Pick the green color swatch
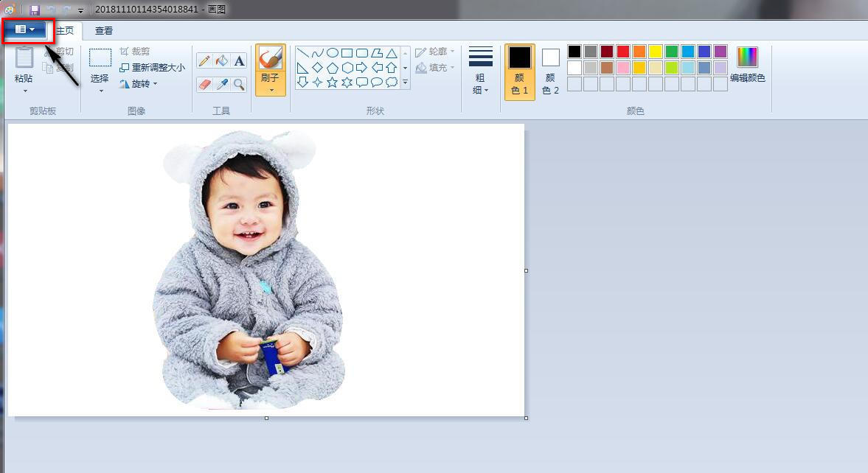The height and width of the screenshot is (473, 868). pos(672,52)
